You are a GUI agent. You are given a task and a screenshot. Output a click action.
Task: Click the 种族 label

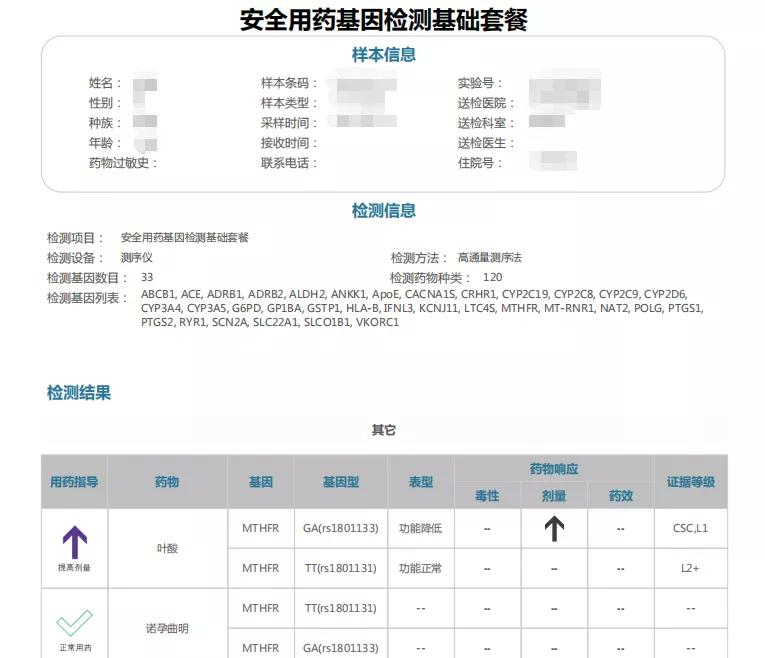pyautogui.click(x=105, y=123)
